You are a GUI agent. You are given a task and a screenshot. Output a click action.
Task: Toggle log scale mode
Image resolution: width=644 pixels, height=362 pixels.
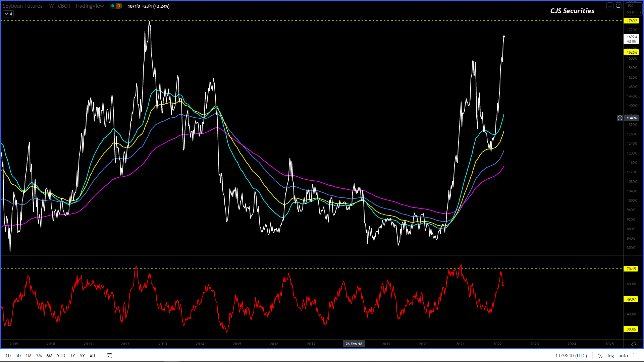click(610, 356)
